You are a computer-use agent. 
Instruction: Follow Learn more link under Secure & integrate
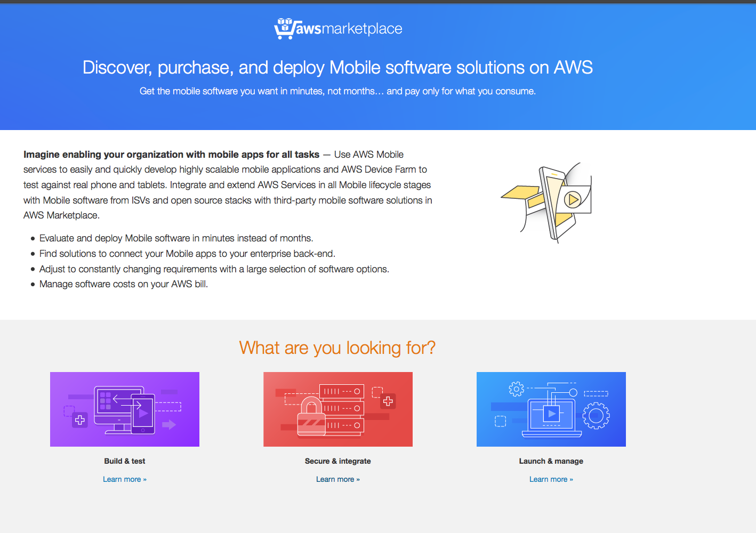coord(338,479)
